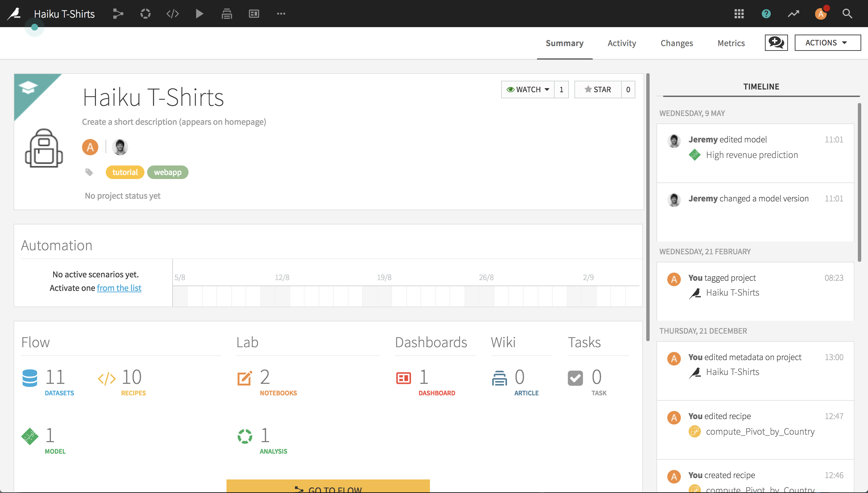Viewport: 868px width, 493px height.
Task: Click the project backpack image
Action: pos(44,148)
